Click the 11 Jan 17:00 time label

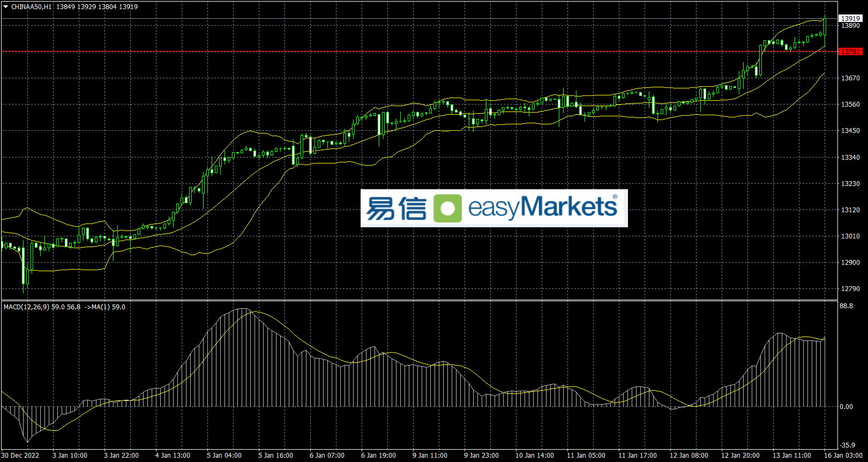tap(638, 456)
